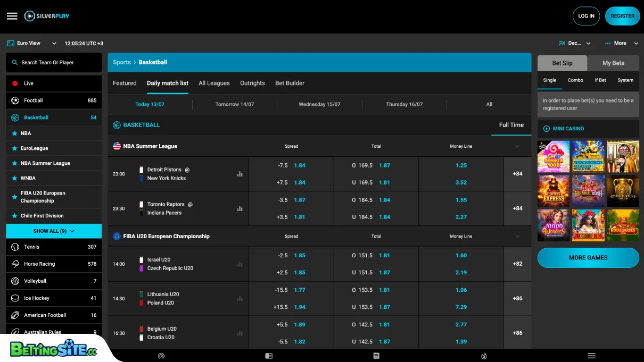
Task: Click the layout panel icon in bottom bar
Action: click(x=269, y=356)
